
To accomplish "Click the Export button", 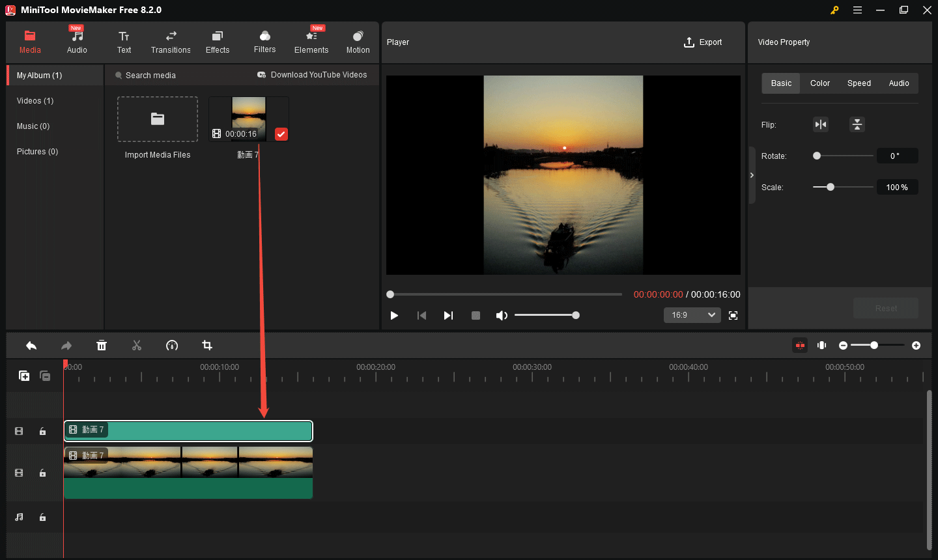I will pos(703,42).
